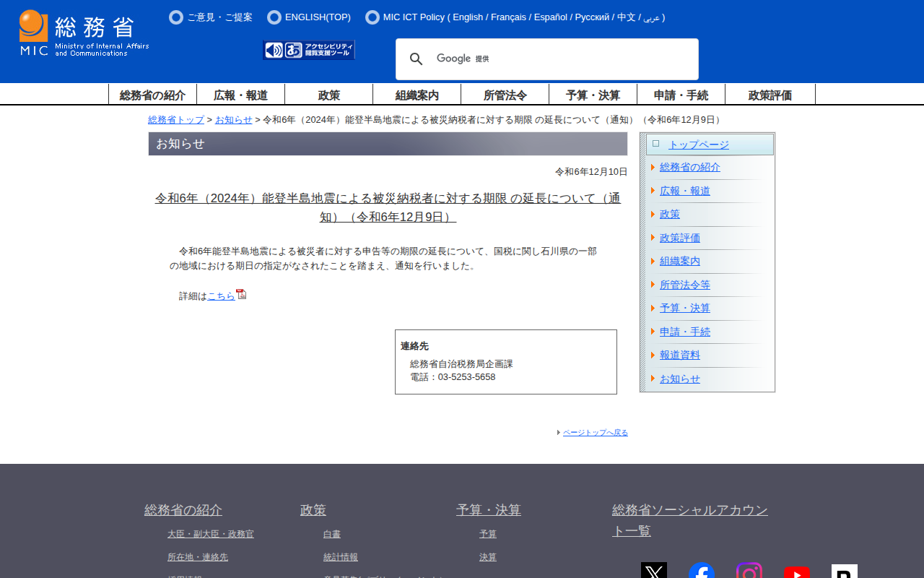Select the ご意見・ご提案 radio-style link

click(x=211, y=17)
